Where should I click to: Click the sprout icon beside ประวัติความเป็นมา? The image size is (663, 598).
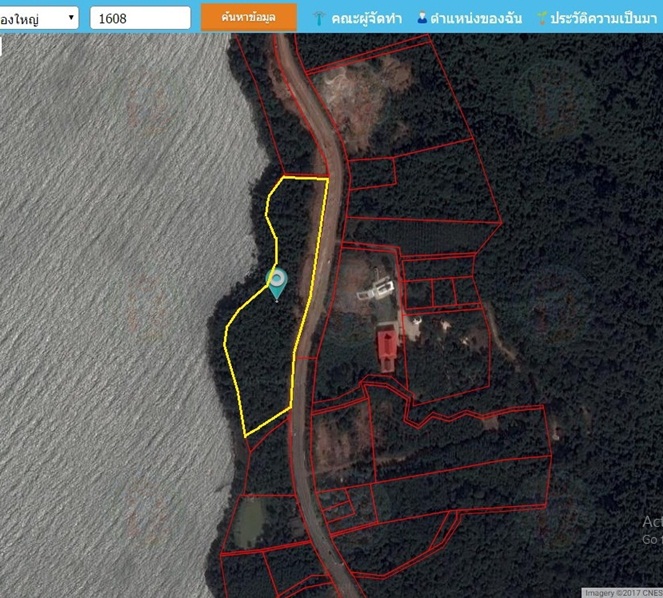[542, 18]
